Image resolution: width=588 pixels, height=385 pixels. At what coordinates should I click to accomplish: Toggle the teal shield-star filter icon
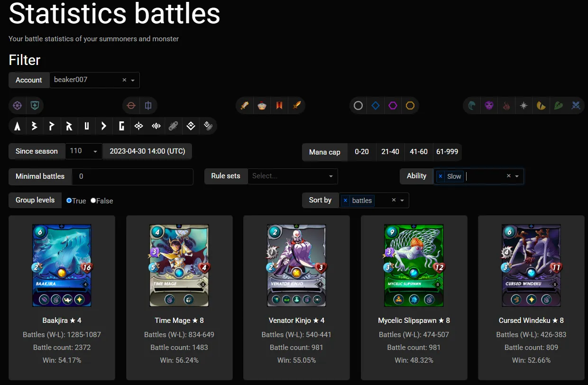click(35, 106)
